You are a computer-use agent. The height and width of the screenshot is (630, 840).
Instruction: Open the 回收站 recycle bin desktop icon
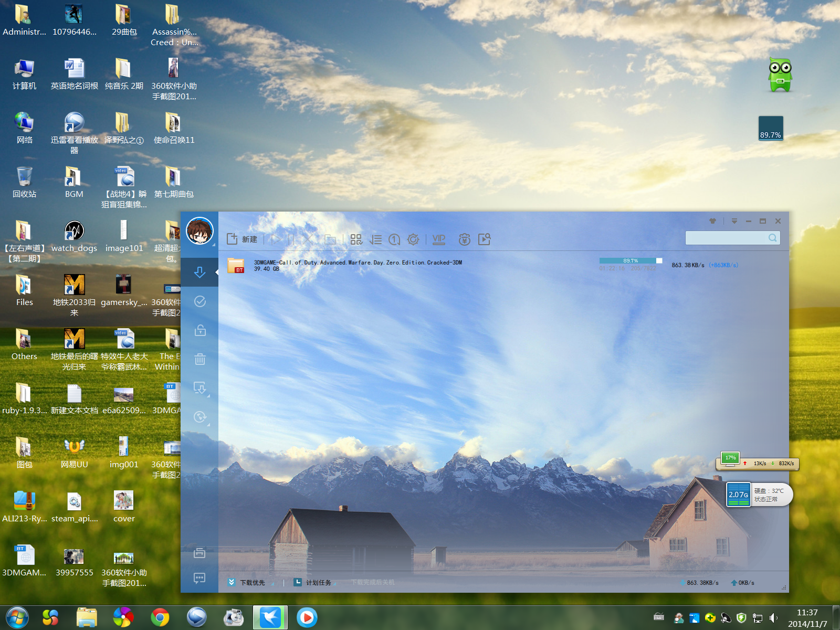pos(25,182)
